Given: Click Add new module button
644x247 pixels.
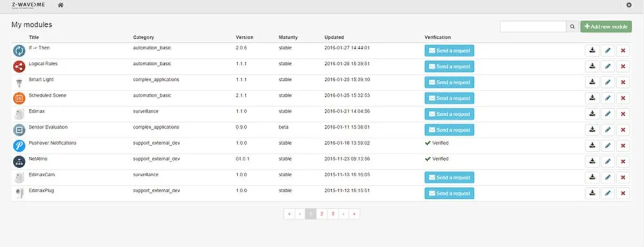Looking at the screenshot, I should click(606, 27).
